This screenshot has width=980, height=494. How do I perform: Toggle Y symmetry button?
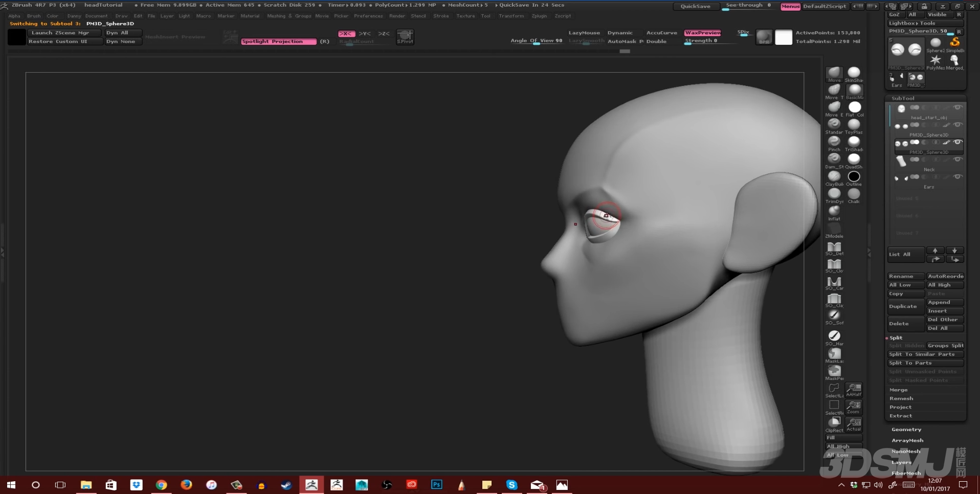coord(365,33)
